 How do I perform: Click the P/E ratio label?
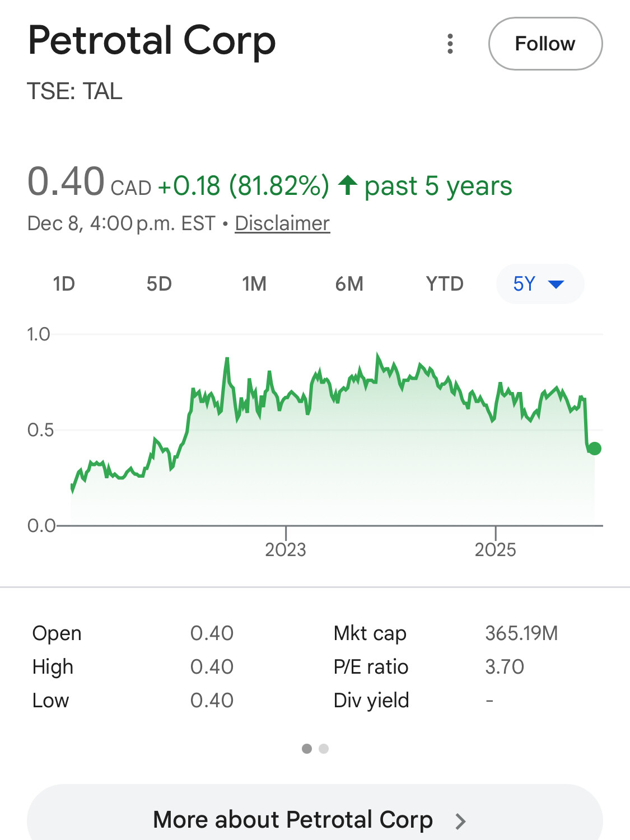[371, 667]
